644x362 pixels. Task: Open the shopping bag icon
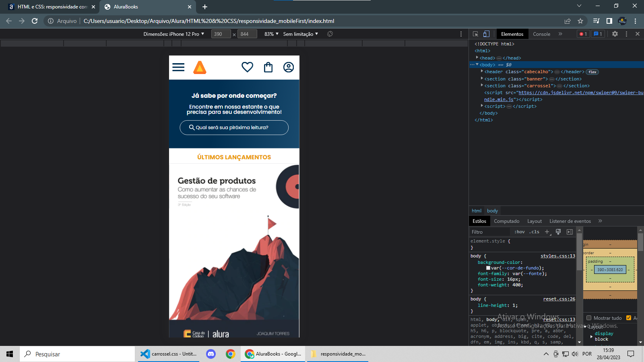coord(268,67)
